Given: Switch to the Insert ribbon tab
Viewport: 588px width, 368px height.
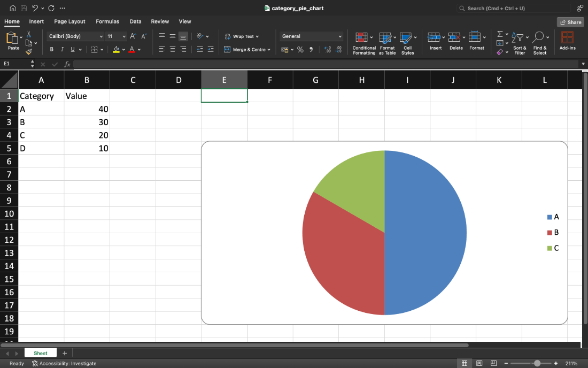Looking at the screenshot, I should click(36, 21).
